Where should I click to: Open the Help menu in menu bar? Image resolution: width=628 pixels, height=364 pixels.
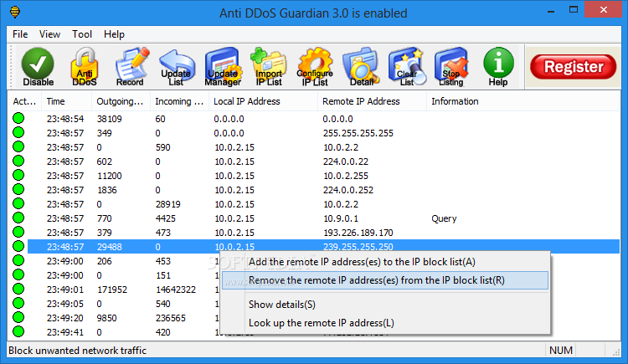click(x=114, y=34)
